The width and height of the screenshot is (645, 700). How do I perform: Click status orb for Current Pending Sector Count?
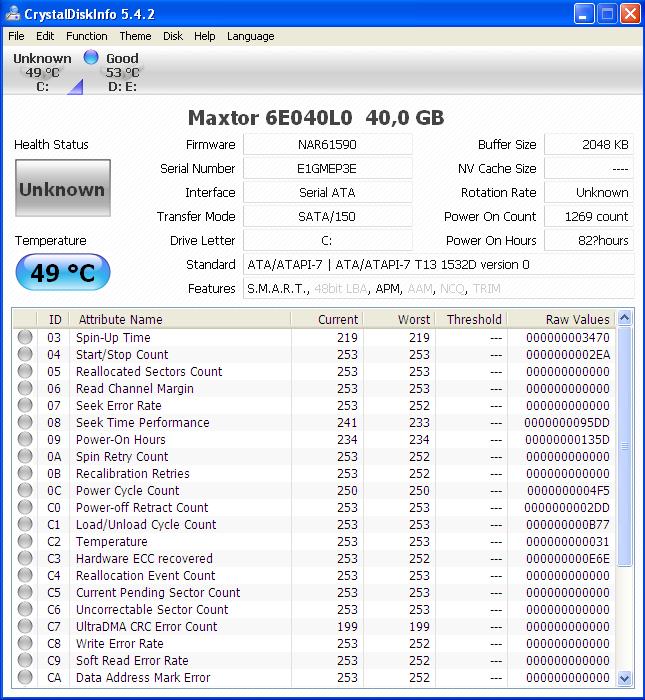point(25,592)
